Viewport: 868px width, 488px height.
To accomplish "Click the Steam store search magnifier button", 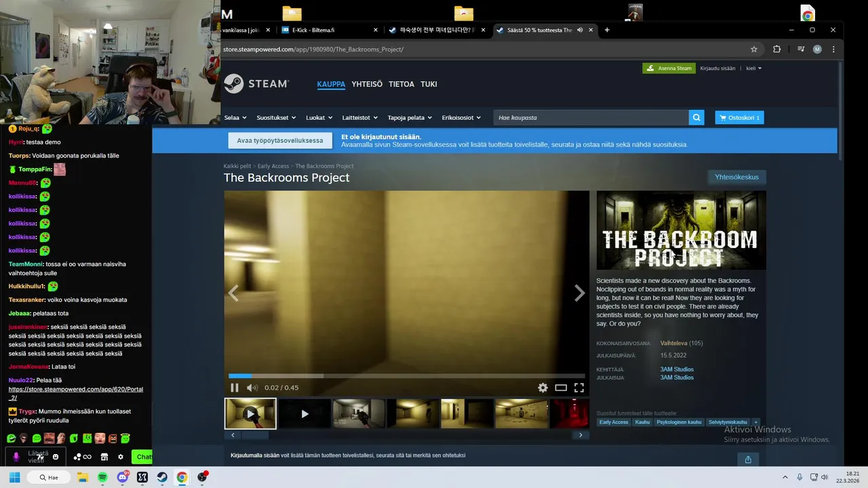I will click(696, 117).
